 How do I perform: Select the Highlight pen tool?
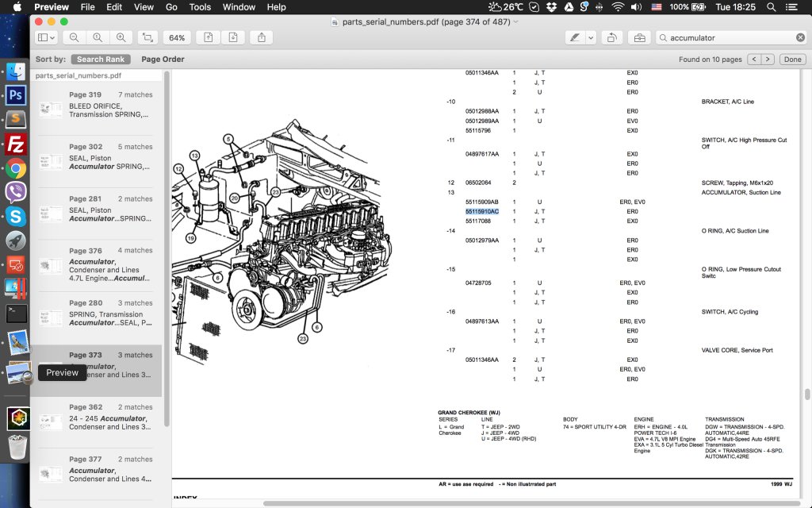tap(575, 37)
